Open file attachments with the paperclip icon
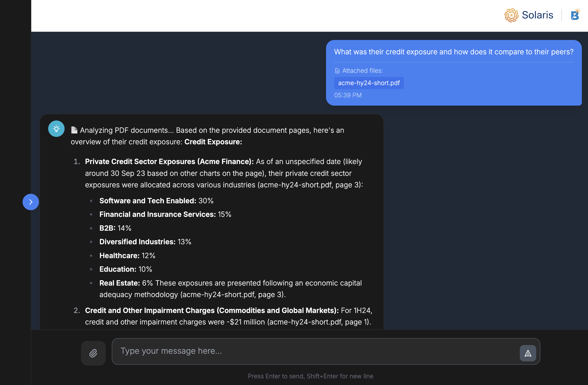The width and height of the screenshot is (588, 385). [93, 353]
